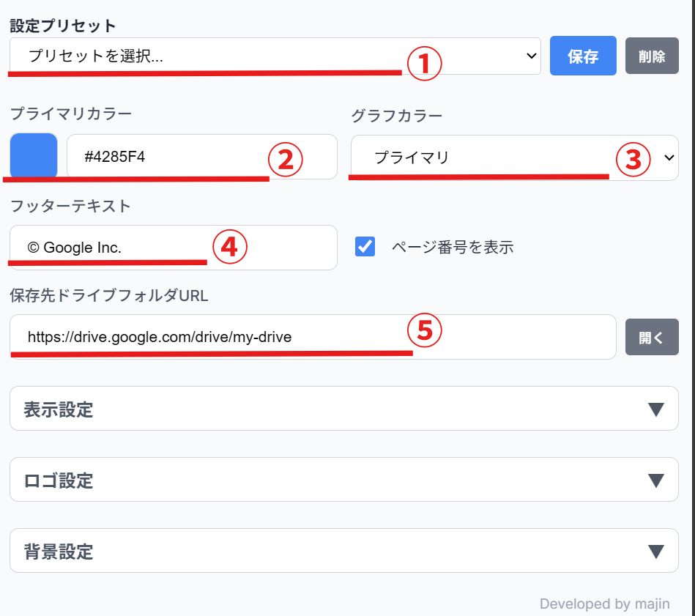Click the preset dropdown chevron arrow

click(x=532, y=56)
